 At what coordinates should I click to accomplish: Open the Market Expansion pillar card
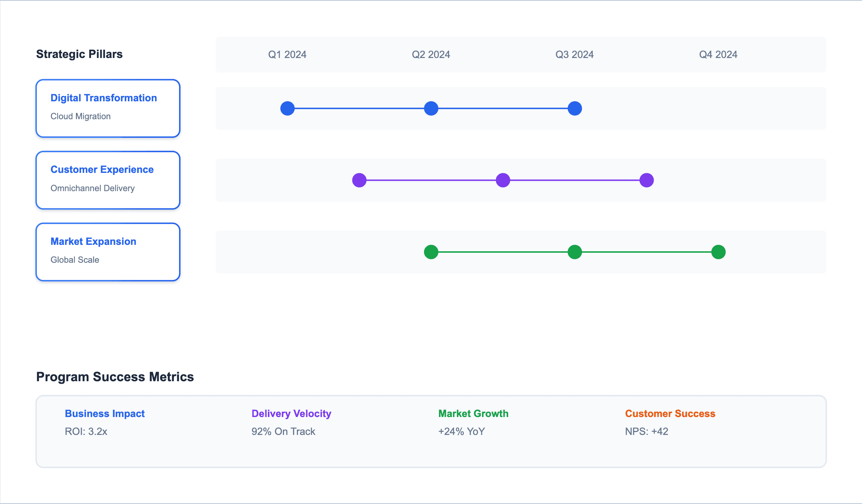[108, 252]
